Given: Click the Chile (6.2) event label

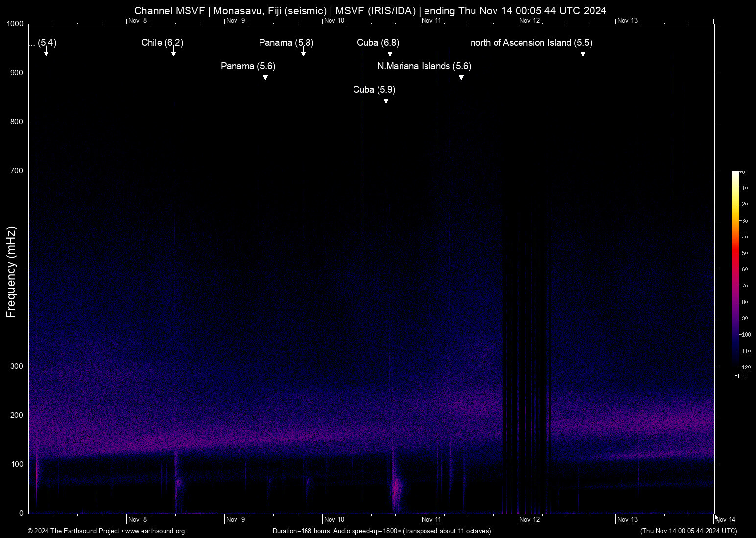Looking at the screenshot, I should 162,43.
